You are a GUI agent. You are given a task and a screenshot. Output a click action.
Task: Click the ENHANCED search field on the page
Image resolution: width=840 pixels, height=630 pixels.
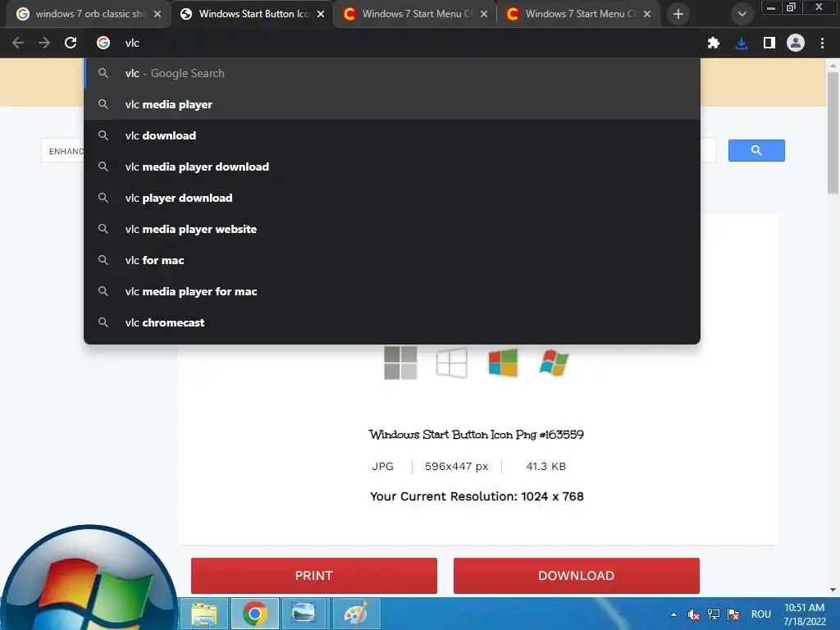(62, 151)
